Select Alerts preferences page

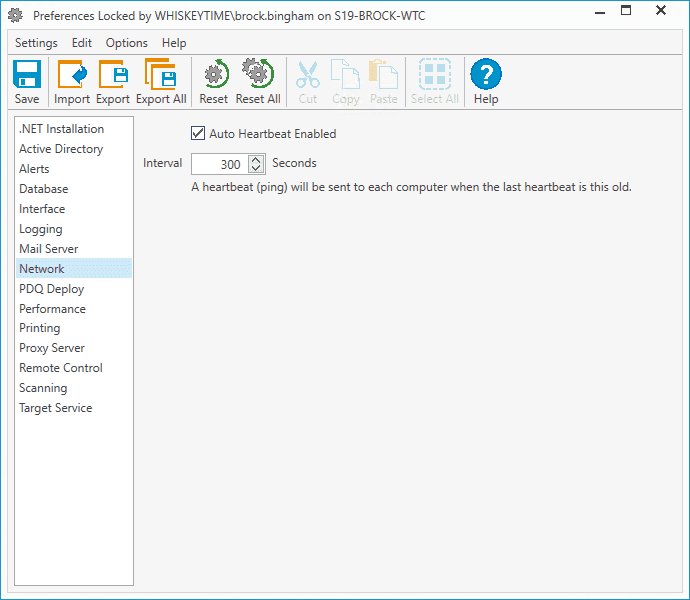pos(74,169)
